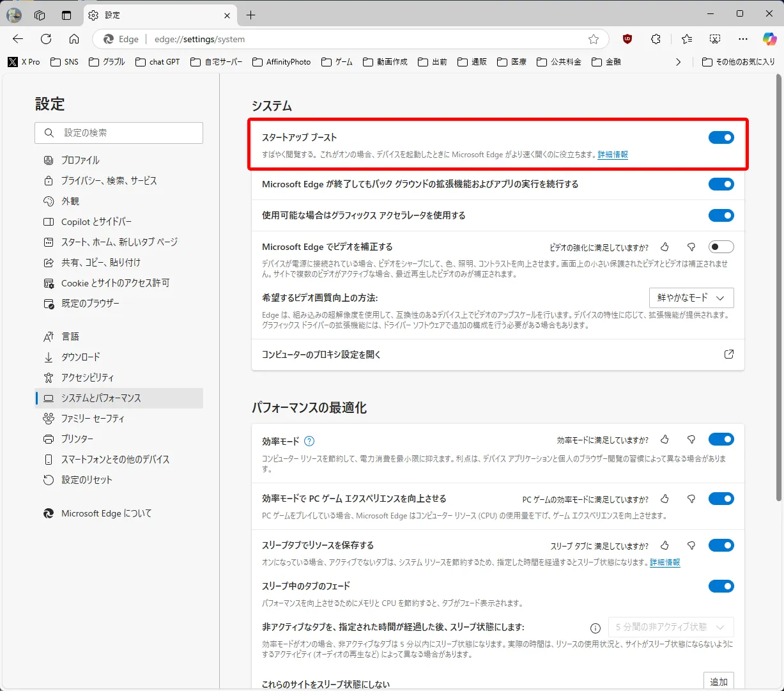Select 外観 in settings sidebar
The image size is (784, 691).
pyautogui.click(x=119, y=201)
